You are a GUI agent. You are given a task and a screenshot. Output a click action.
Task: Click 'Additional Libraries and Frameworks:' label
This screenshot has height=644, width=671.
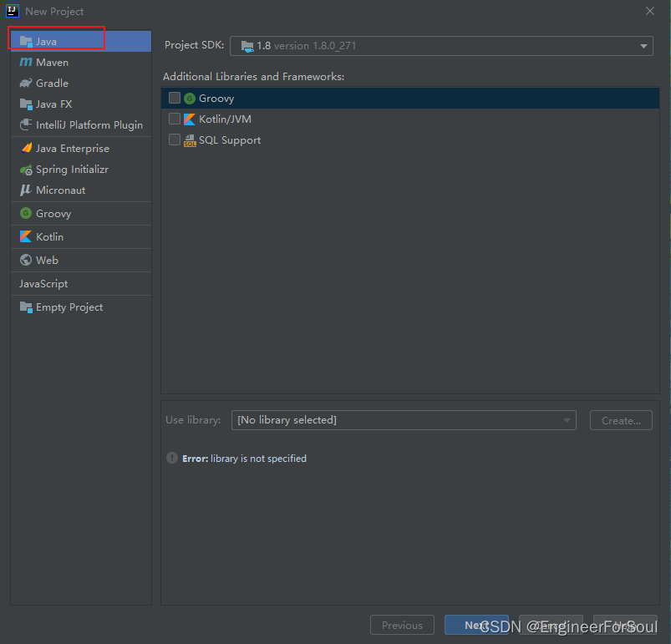tap(254, 77)
